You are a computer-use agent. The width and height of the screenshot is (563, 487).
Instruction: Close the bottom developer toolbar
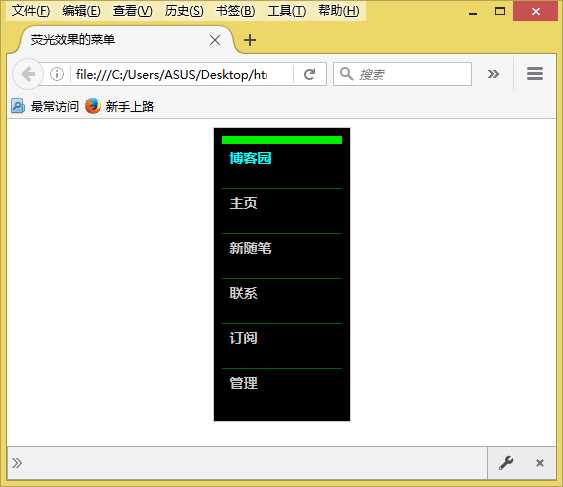(x=540, y=463)
